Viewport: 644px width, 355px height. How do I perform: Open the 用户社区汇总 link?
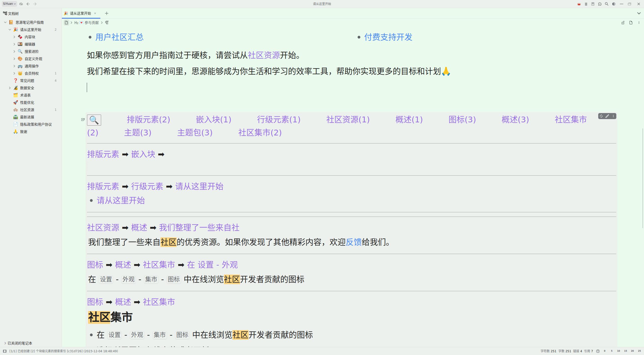(x=119, y=37)
